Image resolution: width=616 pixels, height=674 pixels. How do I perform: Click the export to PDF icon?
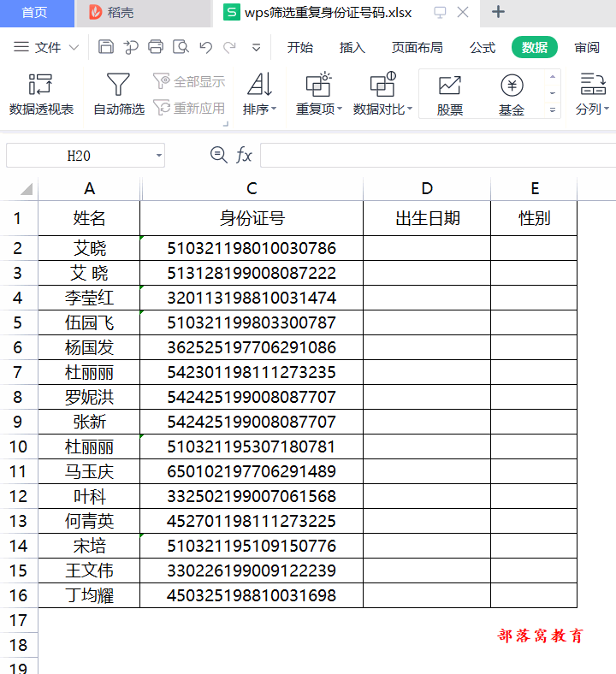pos(131,47)
